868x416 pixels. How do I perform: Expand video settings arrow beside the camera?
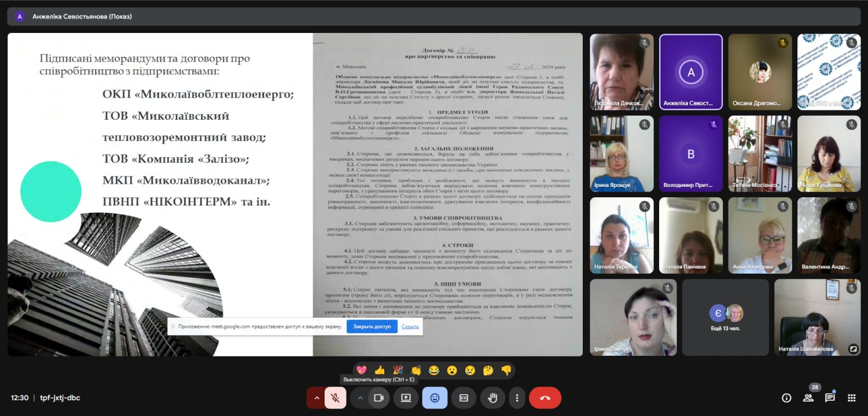[x=360, y=397]
